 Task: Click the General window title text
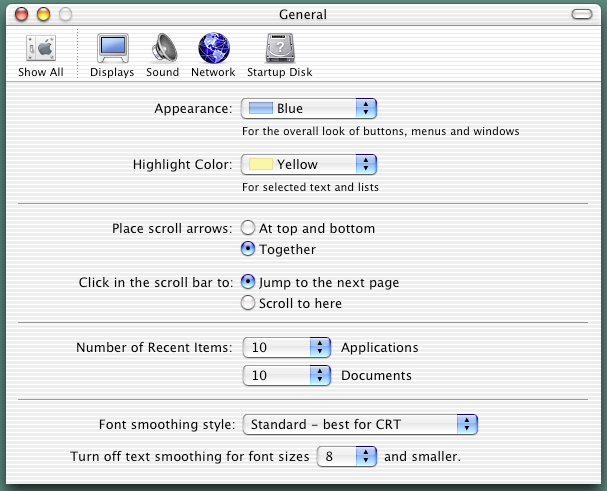tap(303, 15)
